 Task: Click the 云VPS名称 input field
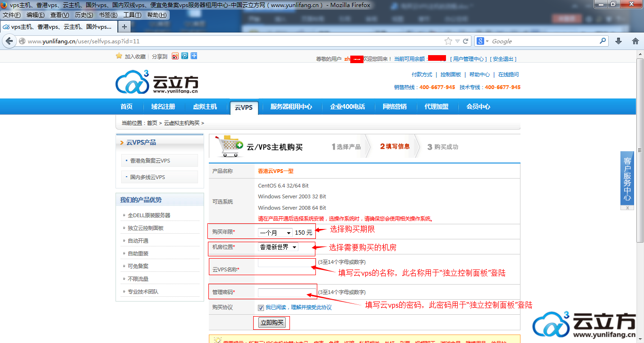tap(286, 262)
